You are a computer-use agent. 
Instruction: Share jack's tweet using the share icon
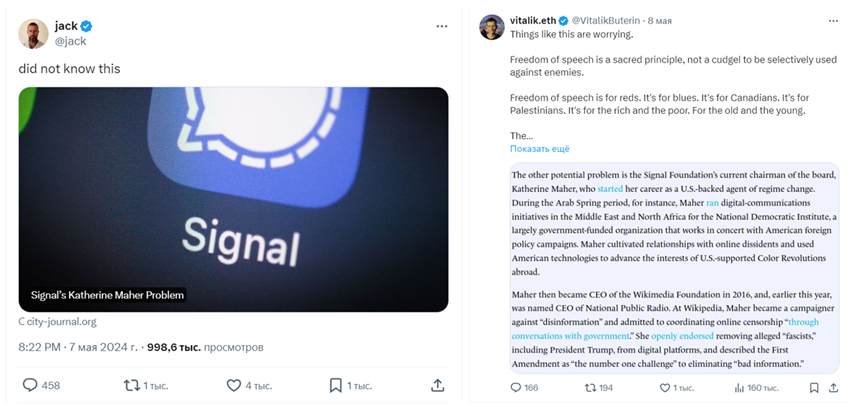(x=437, y=385)
